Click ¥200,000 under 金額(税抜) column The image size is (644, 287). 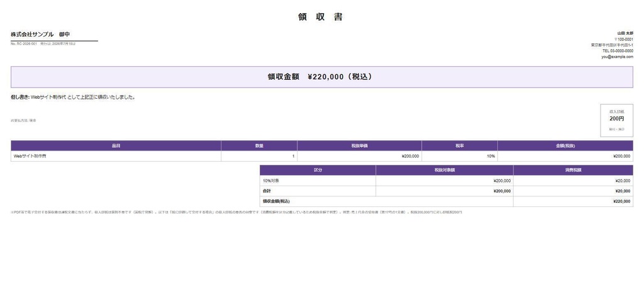coord(565,156)
